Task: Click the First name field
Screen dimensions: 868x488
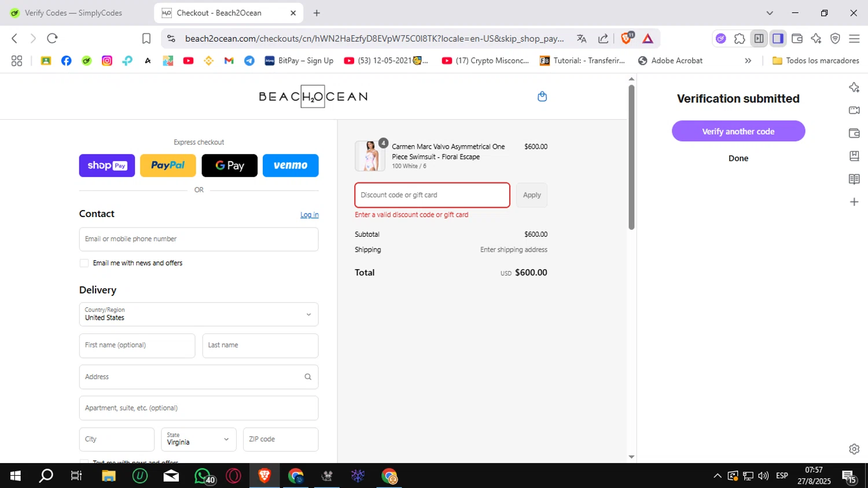Action: coord(137,346)
